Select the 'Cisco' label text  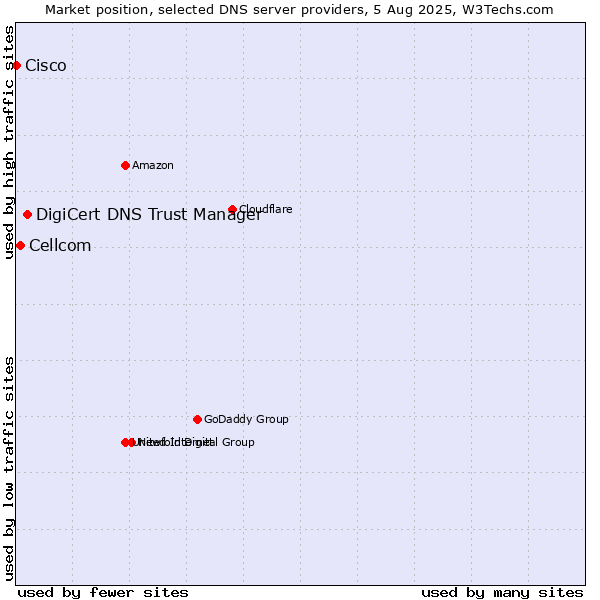pos(46,66)
